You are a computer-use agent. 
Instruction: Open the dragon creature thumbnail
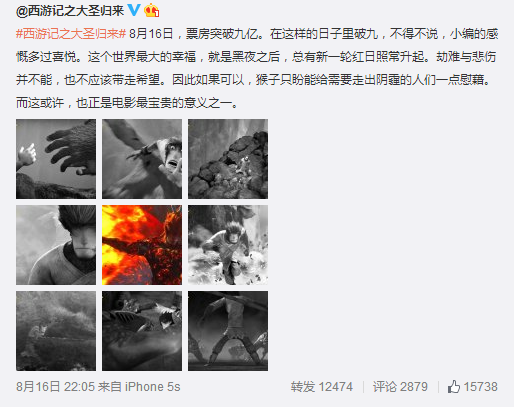[142, 331]
